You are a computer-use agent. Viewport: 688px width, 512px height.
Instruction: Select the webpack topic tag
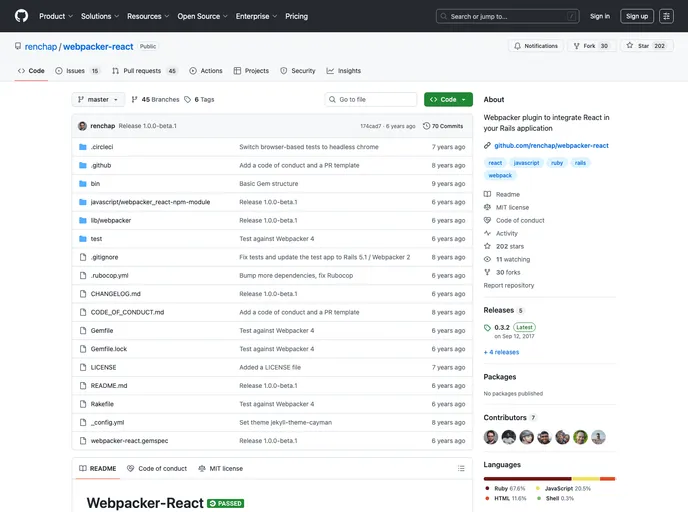point(500,175)
